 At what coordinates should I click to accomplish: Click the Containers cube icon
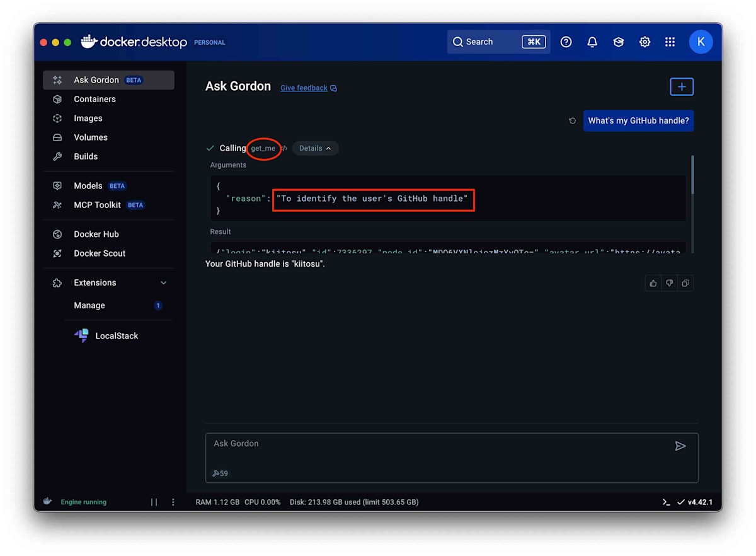[x=57, y=99]
